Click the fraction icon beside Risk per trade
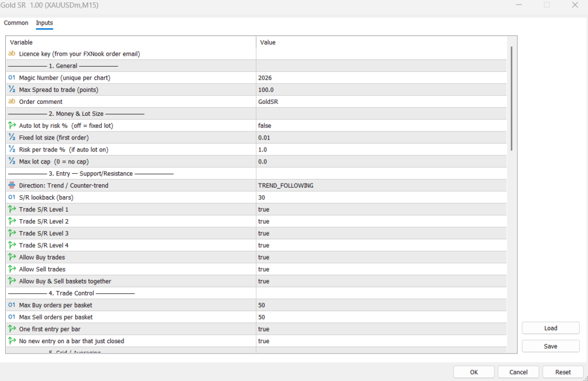This screenshot has height=381, width=588. tap(11, 150)
